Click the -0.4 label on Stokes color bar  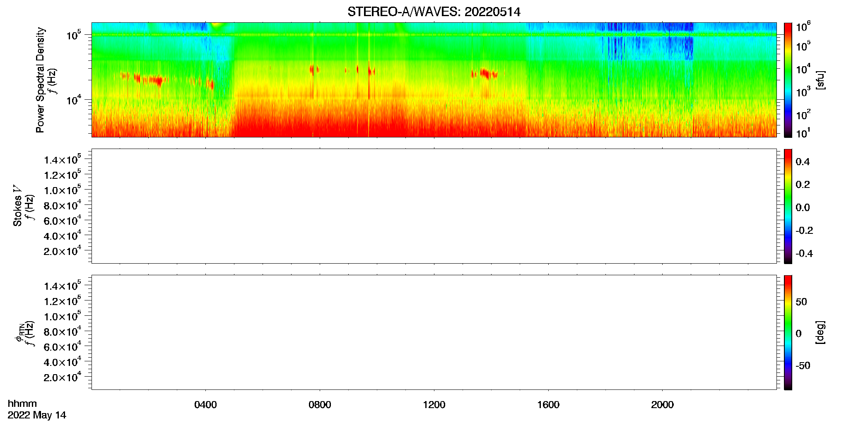[x=804, y=254]
